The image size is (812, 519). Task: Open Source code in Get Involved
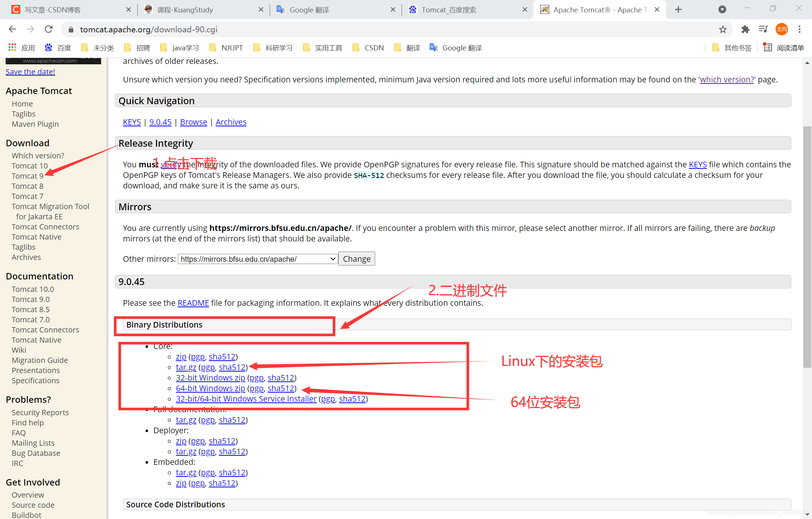click(x=33, y=505)
